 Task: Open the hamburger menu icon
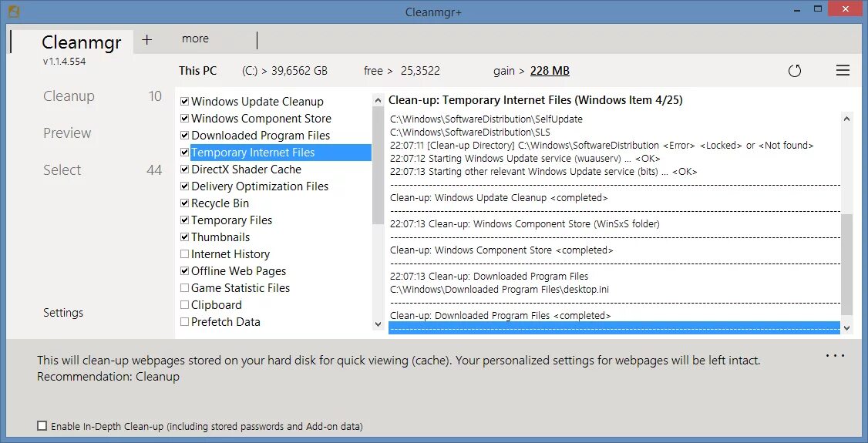(843, 70)
